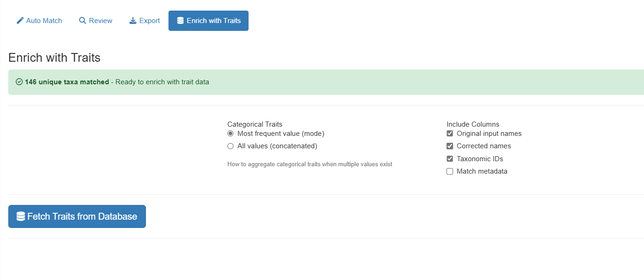The height and width of the screenshot is (280, 644).
Task: Disable the Corrected names column
Action: point(450,146)
